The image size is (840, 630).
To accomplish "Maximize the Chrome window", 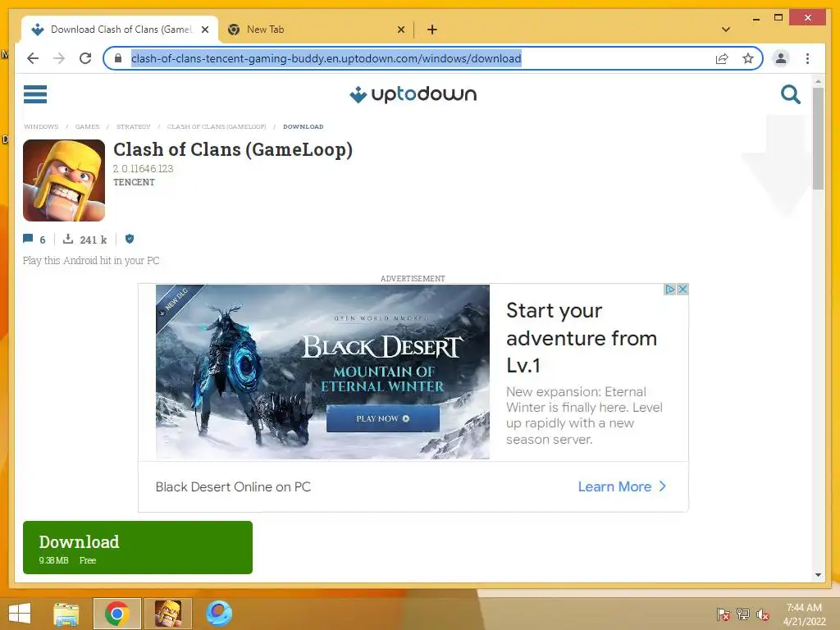I will (x=778, y=18).
